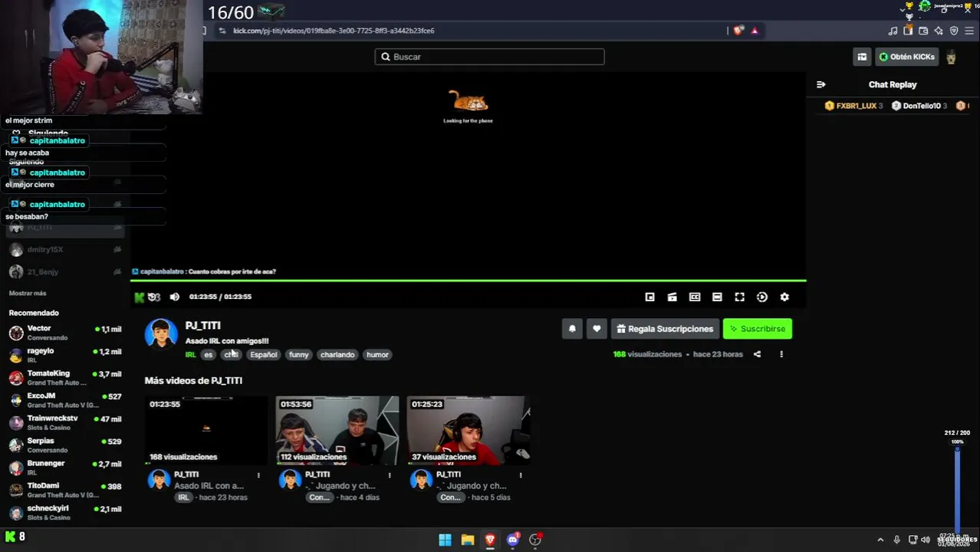Open options menu for the 112 visualizaciones video
Image resolution: width=980 pixels, height=552 pixels.
(390, 475)
